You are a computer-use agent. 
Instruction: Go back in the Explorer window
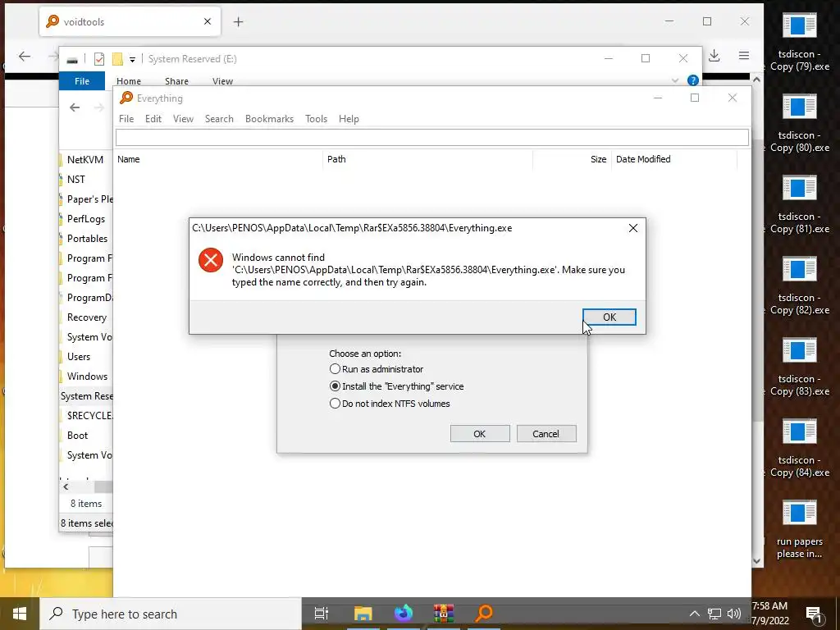click(x=75, y=107)
